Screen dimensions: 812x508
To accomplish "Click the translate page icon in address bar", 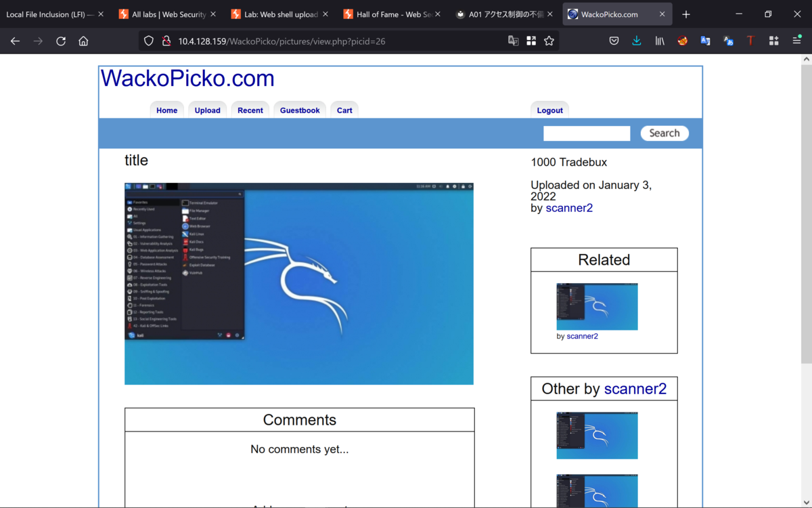I will [x=514, y=41].
